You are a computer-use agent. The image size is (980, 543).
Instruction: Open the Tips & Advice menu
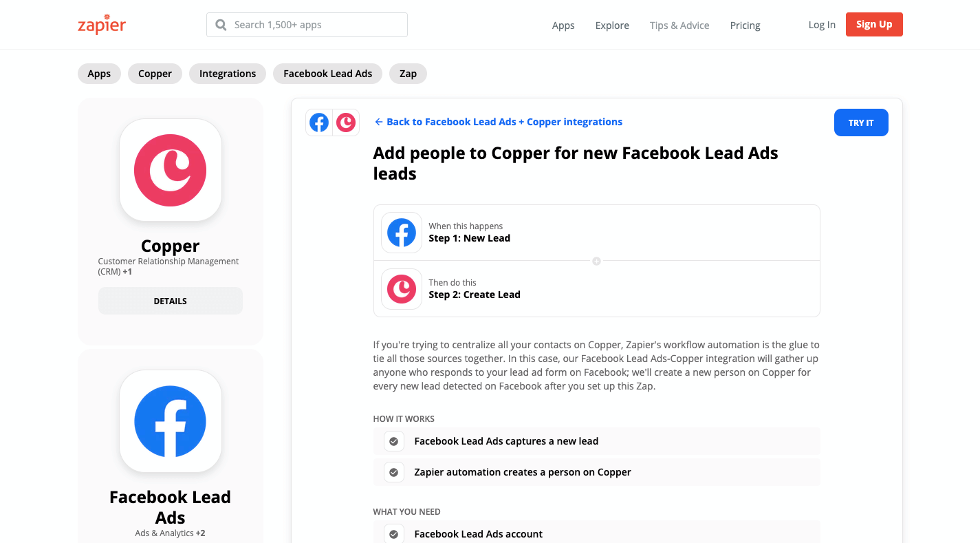pos(679,25)
